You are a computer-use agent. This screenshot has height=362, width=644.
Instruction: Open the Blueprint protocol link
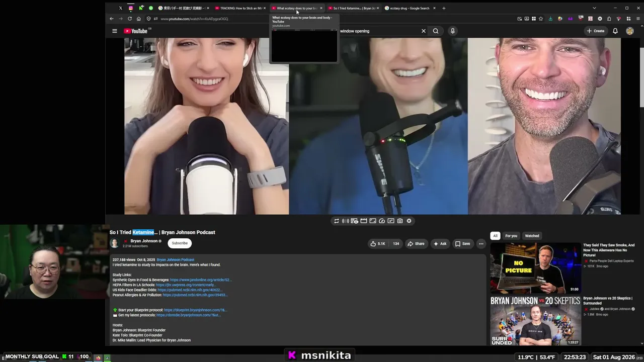click(x=195, y=310)
